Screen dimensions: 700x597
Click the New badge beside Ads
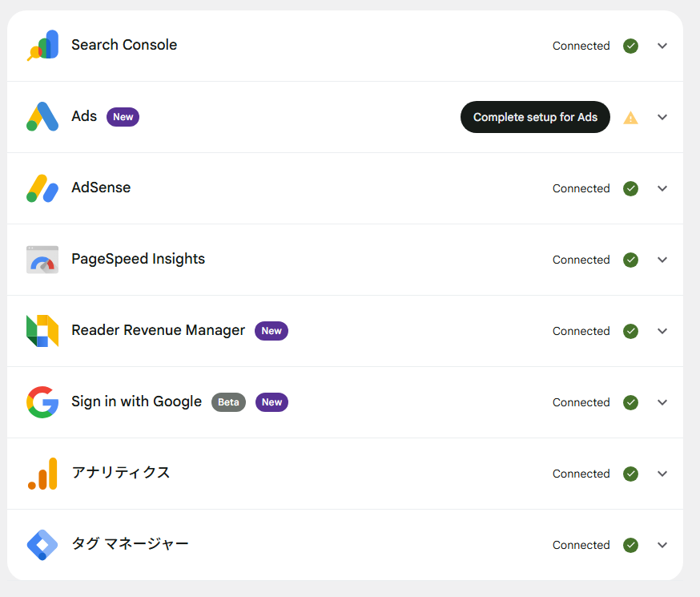click(123, 117)
